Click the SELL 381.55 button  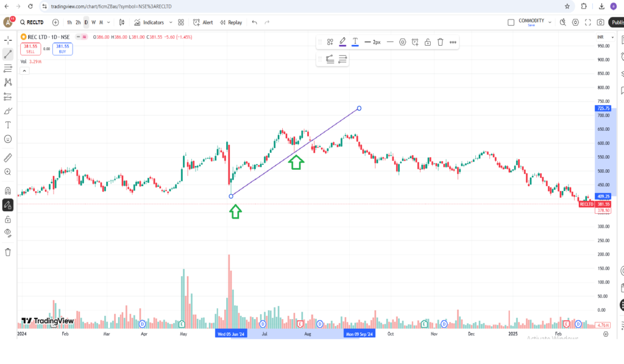point(30,49)
